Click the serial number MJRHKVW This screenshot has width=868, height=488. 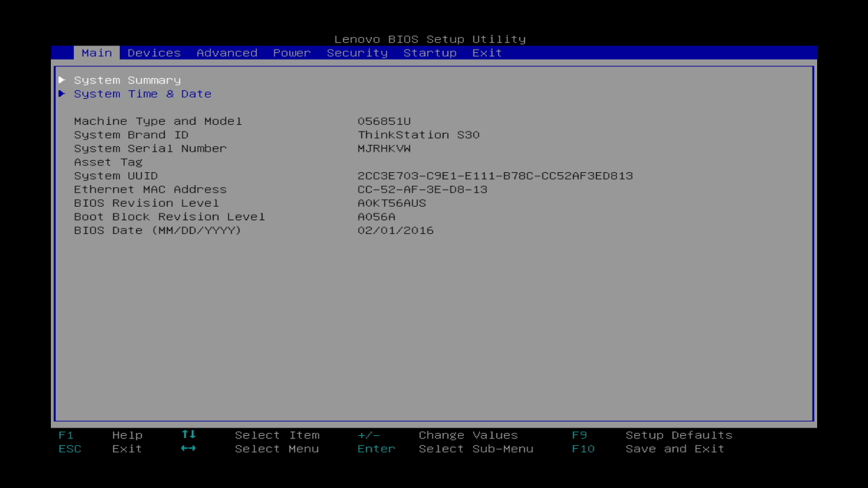click(384, 148)
